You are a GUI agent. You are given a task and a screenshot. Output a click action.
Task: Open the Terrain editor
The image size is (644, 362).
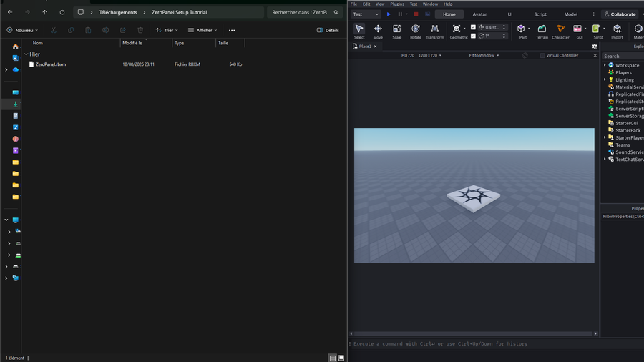[542, 31]
